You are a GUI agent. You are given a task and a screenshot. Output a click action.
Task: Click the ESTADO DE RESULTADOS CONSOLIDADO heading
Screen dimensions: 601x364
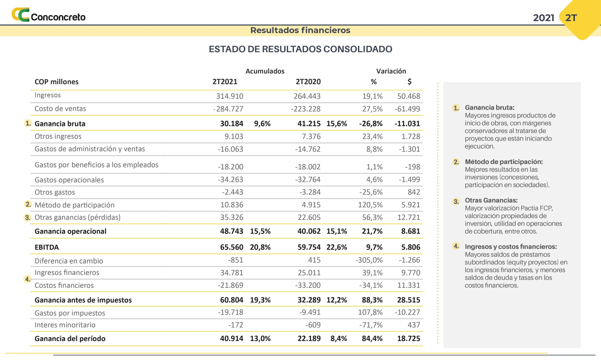(300, 49)
